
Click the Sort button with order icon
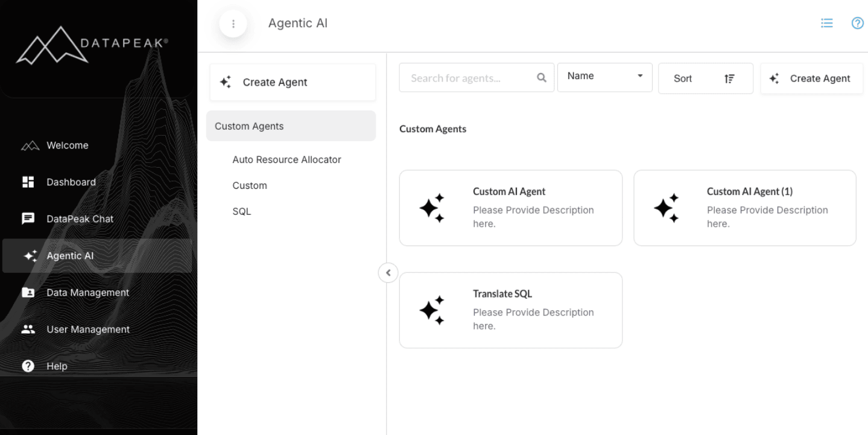(705, 78)
